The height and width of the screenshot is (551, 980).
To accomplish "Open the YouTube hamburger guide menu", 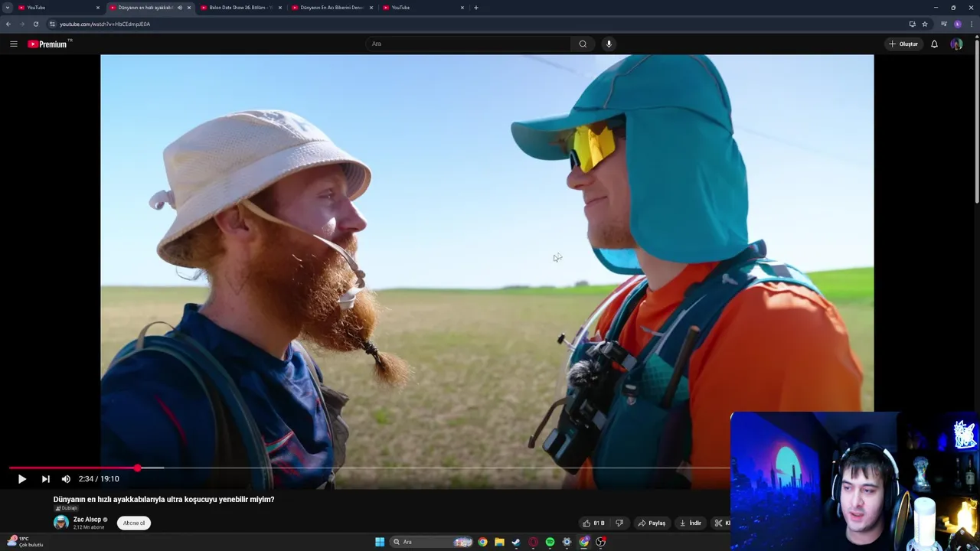I will coord(14,44).
